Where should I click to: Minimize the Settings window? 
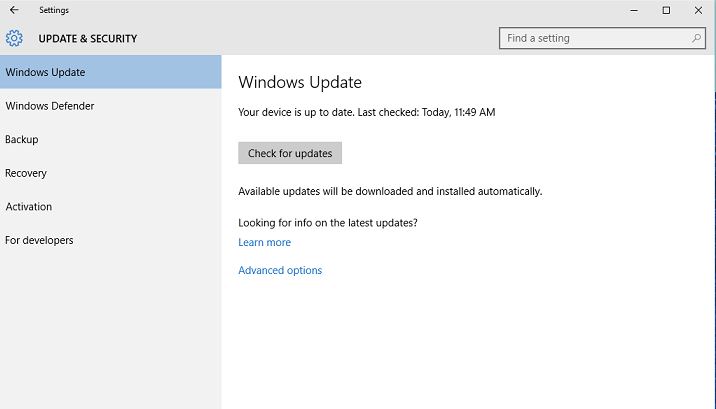point(634,10)
